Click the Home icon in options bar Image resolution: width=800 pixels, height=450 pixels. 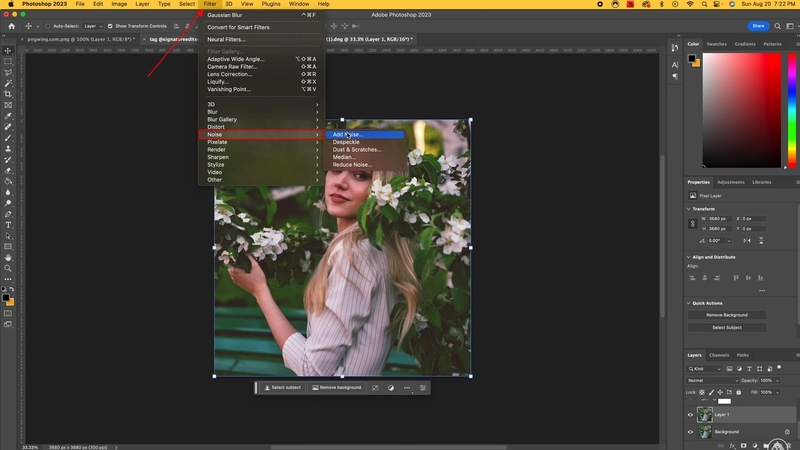pos(11,26)
